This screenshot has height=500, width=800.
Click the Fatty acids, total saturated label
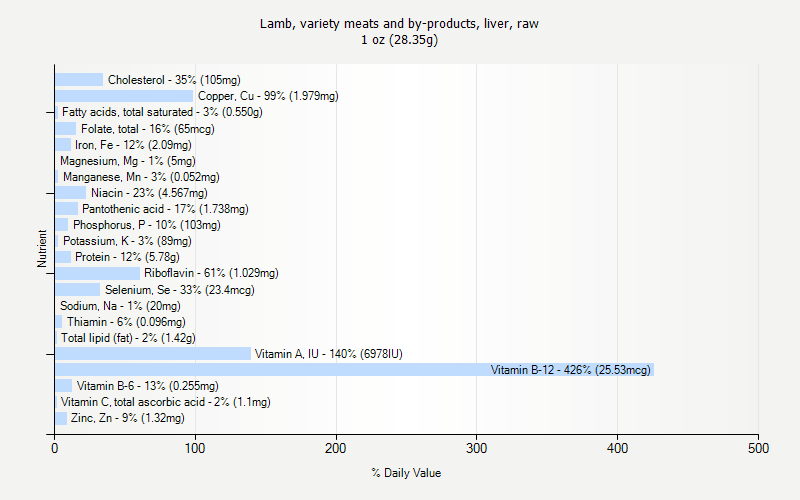(x=162, y=112)
